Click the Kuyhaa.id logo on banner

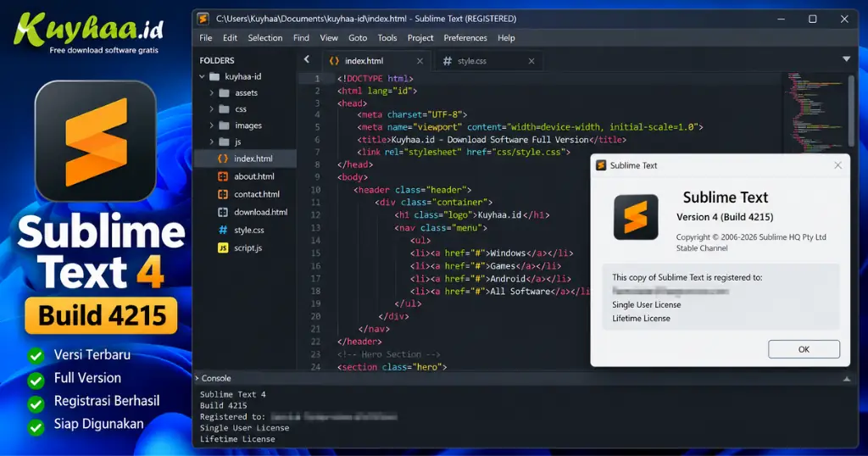click(x=88, y=33)
